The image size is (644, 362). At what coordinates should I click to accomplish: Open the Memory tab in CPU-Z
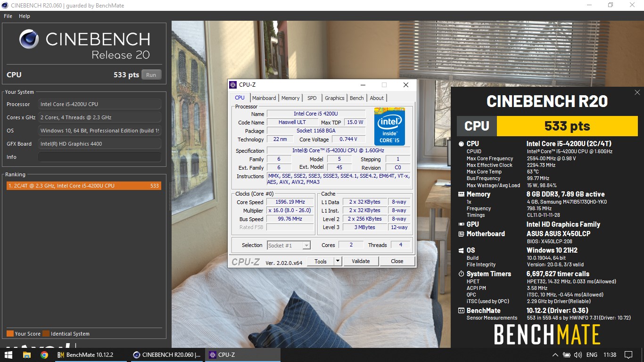[290, 98]
